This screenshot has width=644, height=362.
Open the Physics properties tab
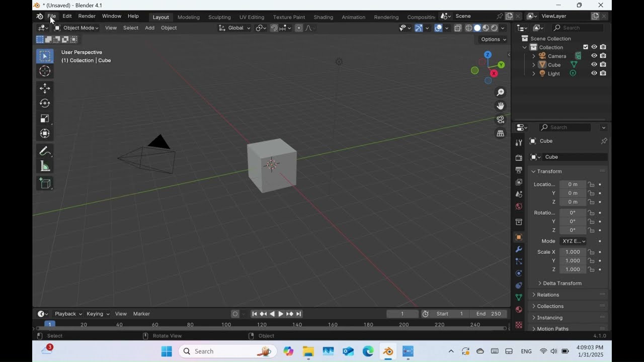click(x=519, y=274)
